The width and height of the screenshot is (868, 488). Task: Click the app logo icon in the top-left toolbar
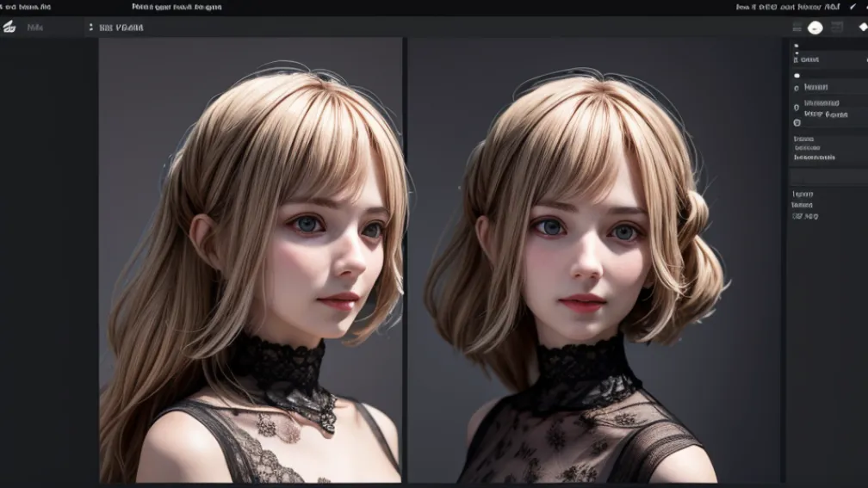coord(9,28)
